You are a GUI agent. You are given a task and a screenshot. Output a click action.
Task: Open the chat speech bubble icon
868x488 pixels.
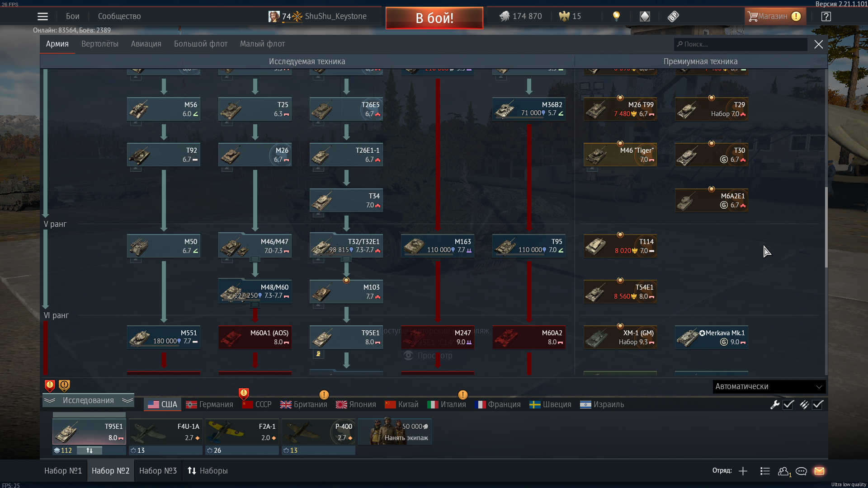click(801, 471)
